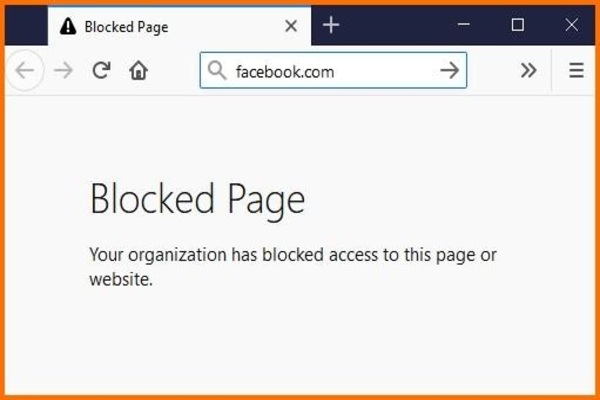Click the dark title bar space left of the tab
600x400 pixels.
(26, 26)
